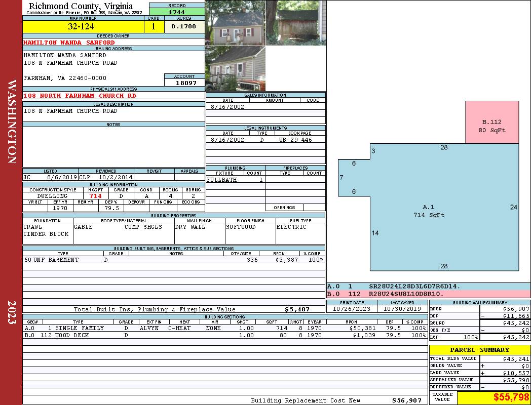Open the house photo with red truck

point(235,68)
